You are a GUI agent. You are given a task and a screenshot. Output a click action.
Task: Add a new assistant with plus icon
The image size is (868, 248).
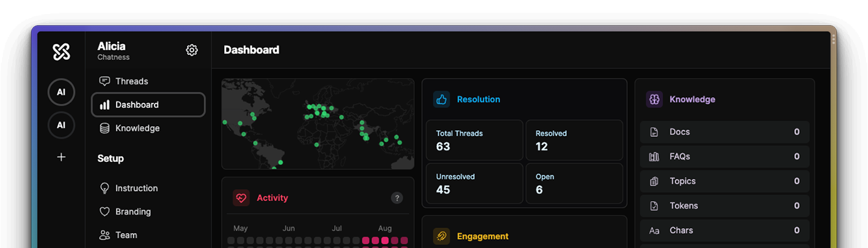[62, 157]
